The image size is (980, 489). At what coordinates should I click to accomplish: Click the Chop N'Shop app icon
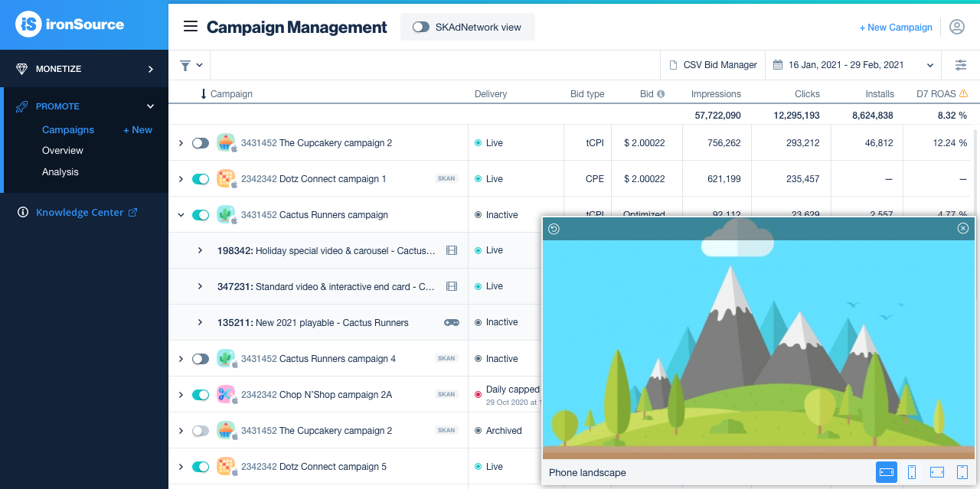225,394
